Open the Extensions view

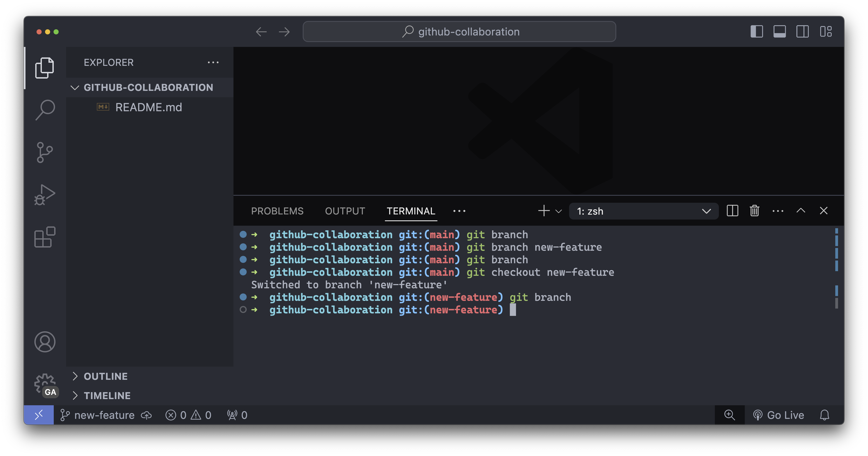(x=44, y=237)
